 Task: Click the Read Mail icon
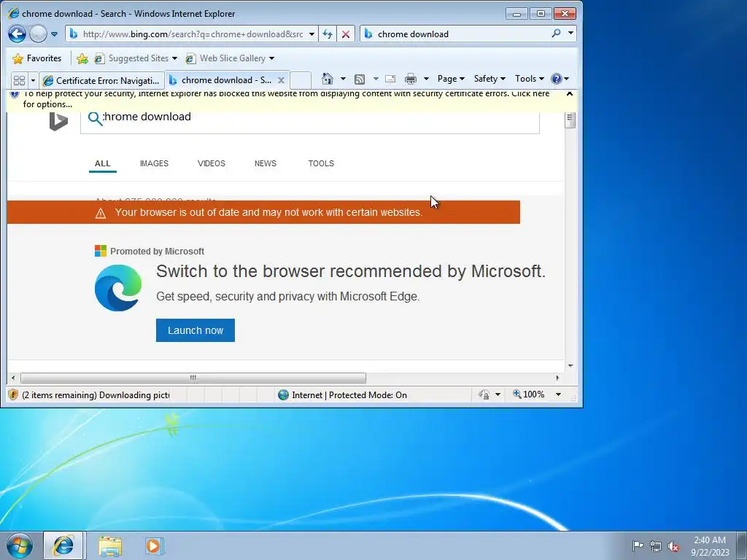pos(390,79)
